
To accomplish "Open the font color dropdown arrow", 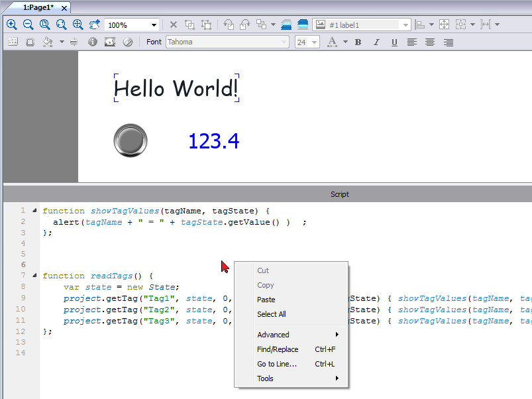I will [345, 42].
